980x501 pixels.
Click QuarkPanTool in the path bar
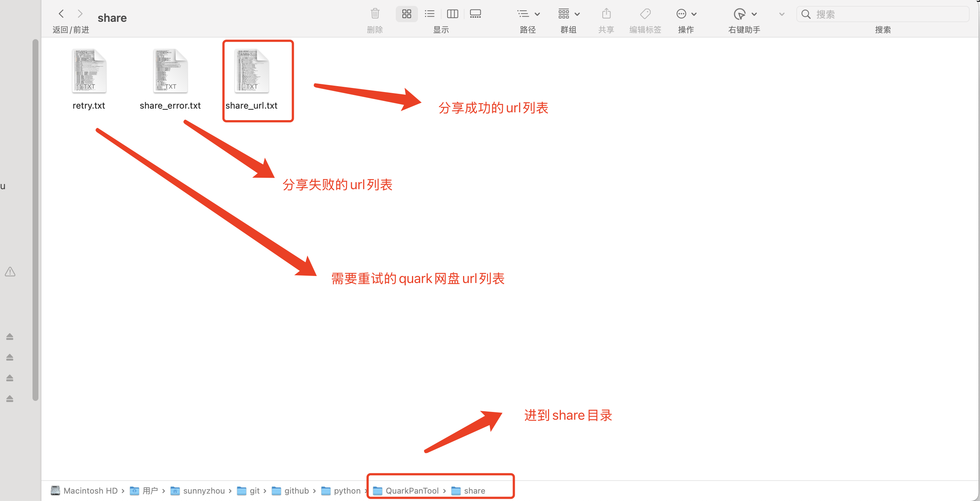tap(412, 490)
